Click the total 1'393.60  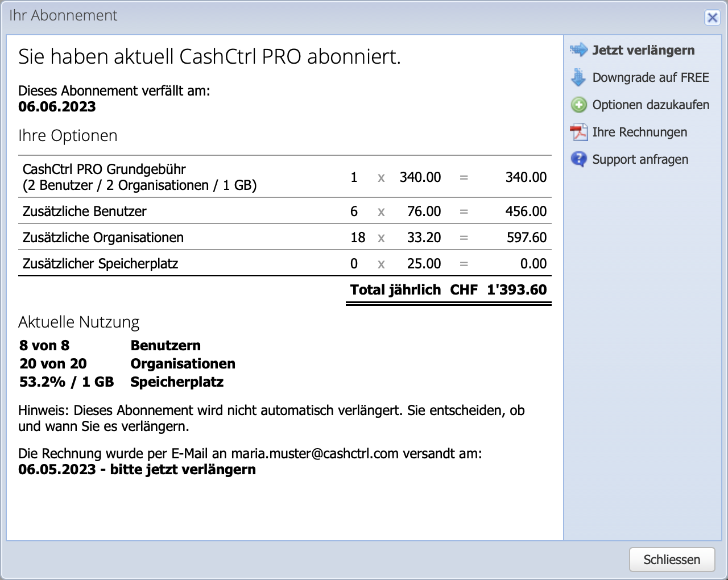click(x=517, y=290)
